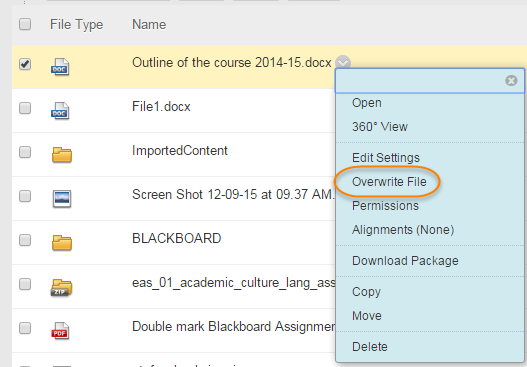Open the BLACKBOARD folder icon
This screenshot has width=527, height=367.
(x=62, y=243)
